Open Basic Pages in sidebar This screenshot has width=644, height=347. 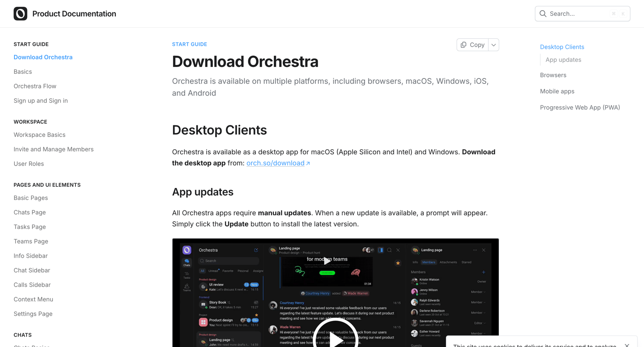click(x=31, y=198)
